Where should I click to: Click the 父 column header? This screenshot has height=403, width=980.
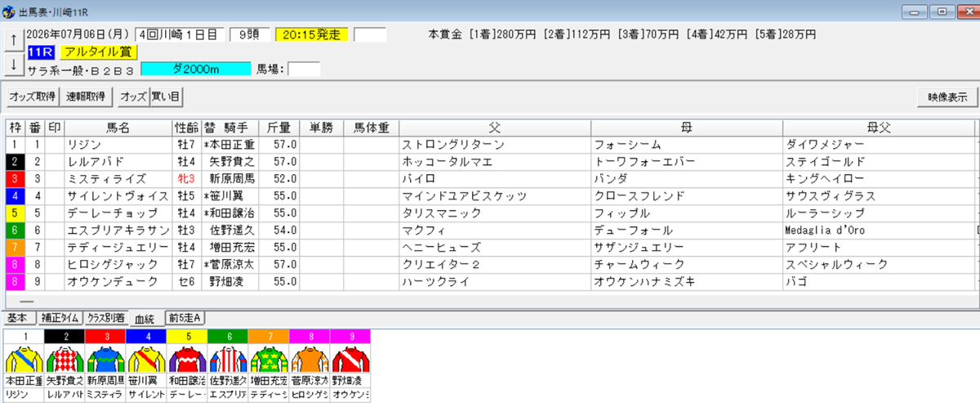point(495,128)
